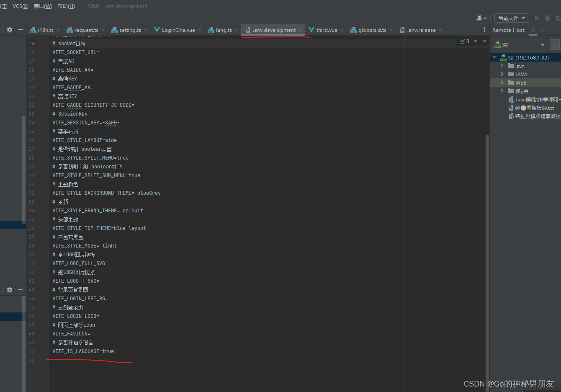
Task: Click on VITE_LOGO_FULL_SVG= line
Action: tap(80, 263)
